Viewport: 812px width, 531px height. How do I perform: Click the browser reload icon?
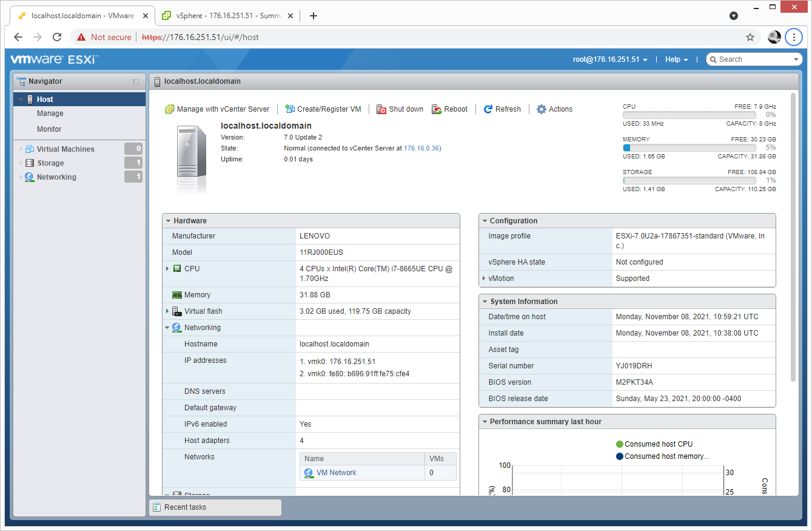click(57, 37)
